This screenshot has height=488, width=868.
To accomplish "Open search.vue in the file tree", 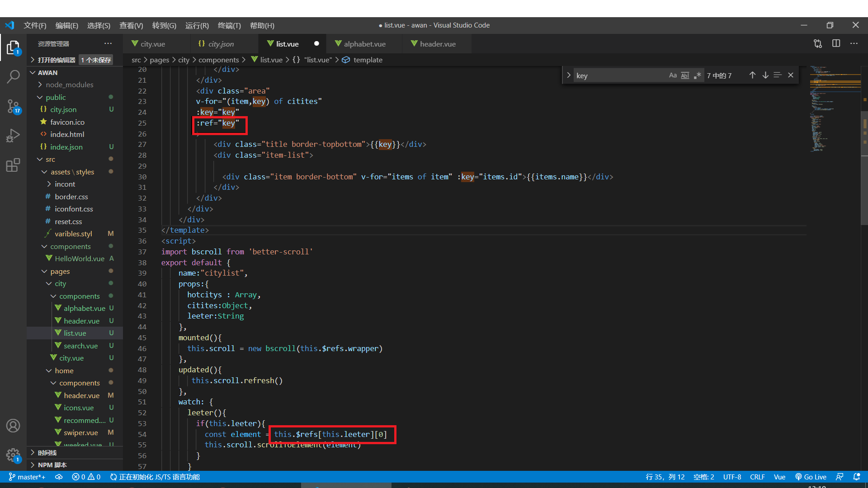I will (80, 346).
